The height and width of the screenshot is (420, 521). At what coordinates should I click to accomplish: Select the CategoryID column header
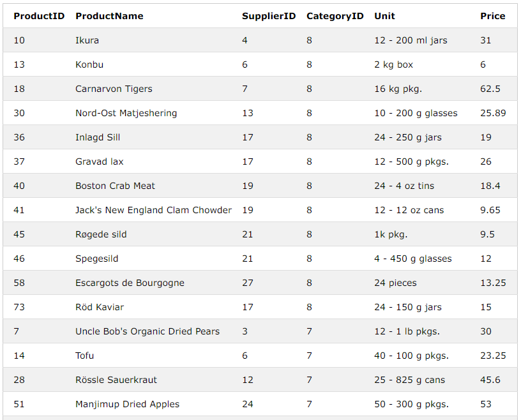(335, 16)
